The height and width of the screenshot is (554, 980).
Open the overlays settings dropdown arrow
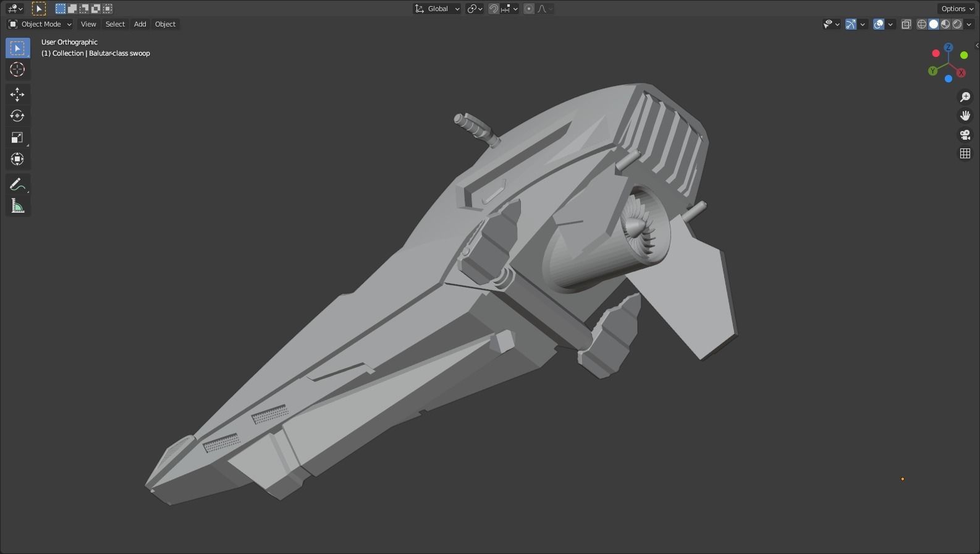pyautogui.click(x=890, y=24)
